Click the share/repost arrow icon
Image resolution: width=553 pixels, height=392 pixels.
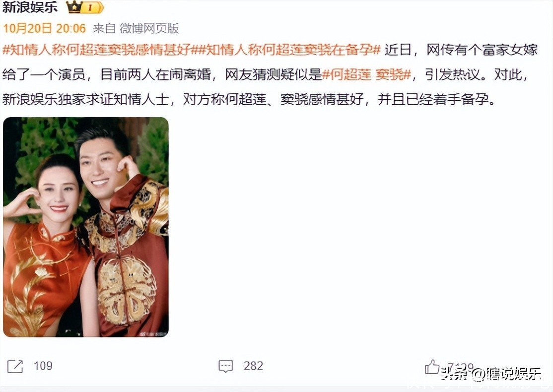point(15,366)
